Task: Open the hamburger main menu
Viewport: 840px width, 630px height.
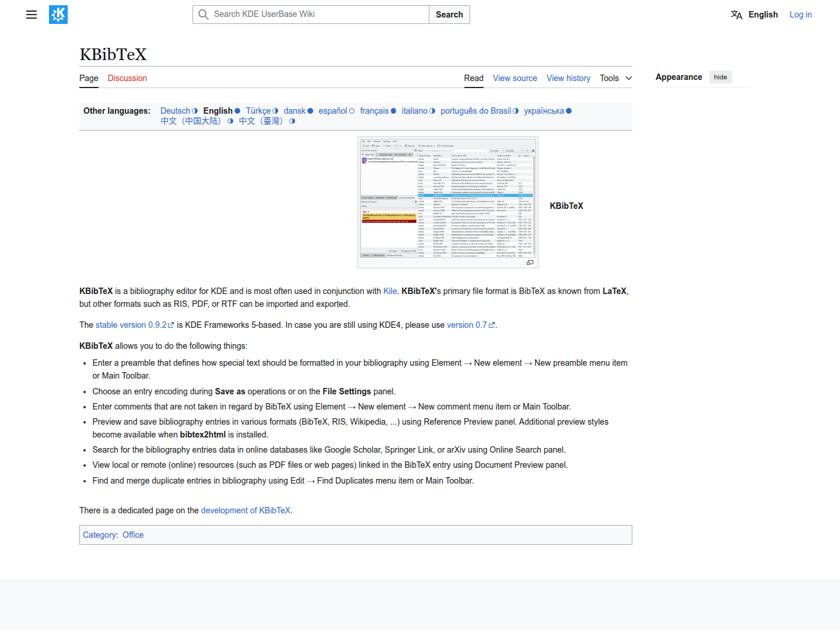Action: pos(32,15)
